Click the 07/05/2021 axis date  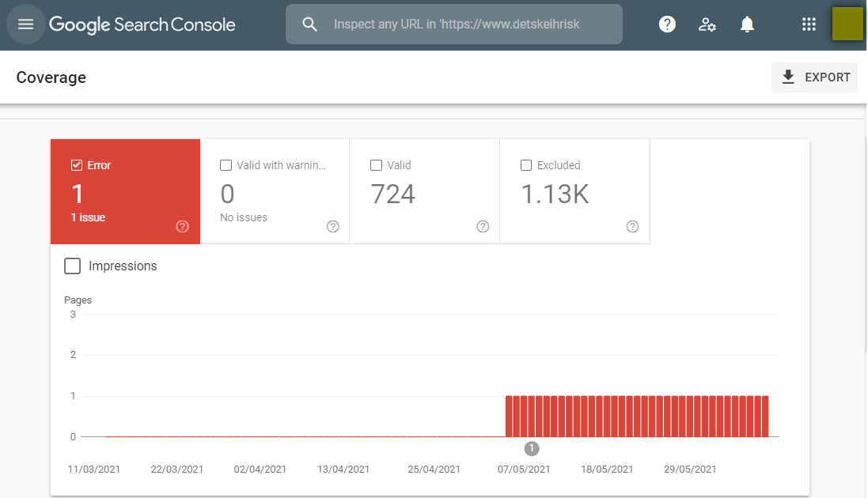click(x=524, y=470)
